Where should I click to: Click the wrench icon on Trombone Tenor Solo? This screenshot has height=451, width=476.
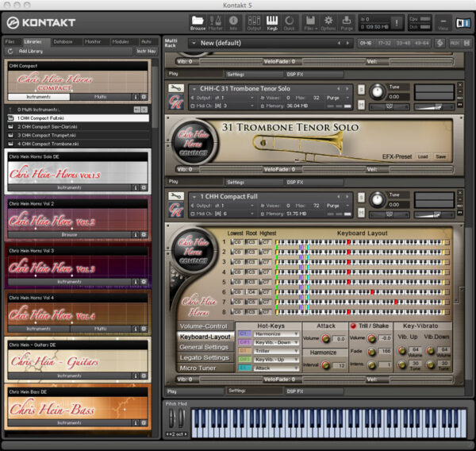tap(176, 88)
